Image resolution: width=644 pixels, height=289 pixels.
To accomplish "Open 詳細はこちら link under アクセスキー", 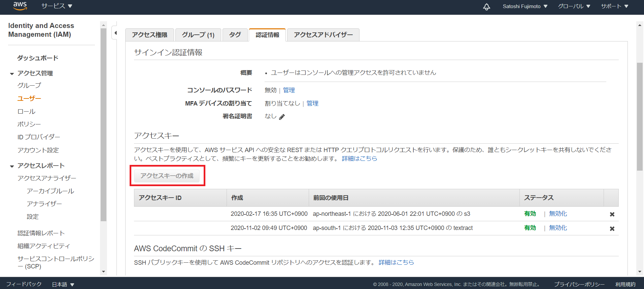I will coord(360,158).
